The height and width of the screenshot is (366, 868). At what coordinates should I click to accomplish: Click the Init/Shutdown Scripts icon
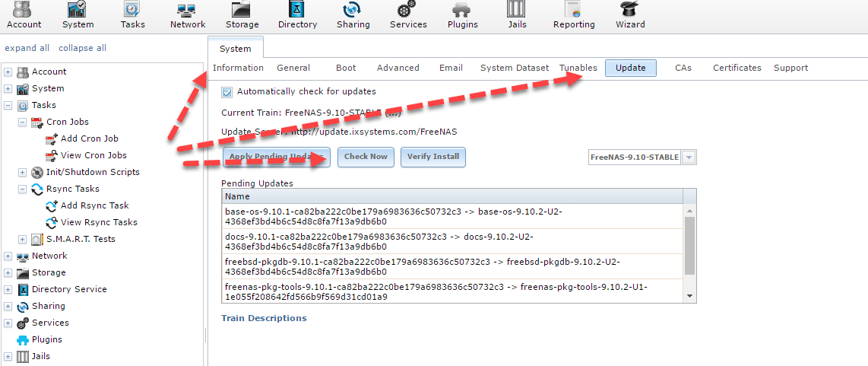tap(37, 172)
